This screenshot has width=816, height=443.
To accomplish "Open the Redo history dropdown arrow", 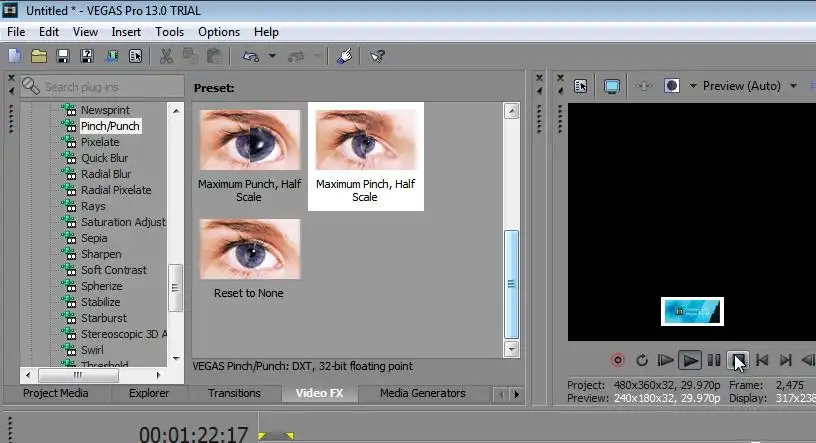I will point(317,56).
